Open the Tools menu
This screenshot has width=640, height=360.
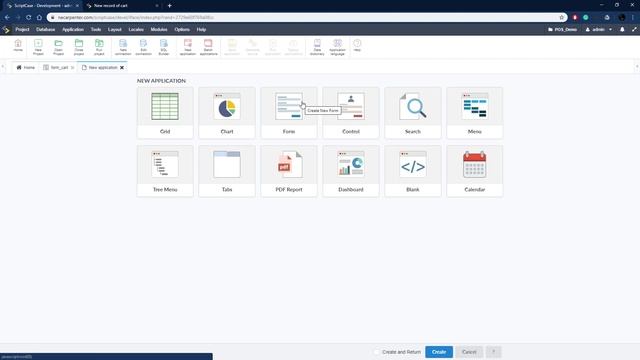click(x=96, y=29)
